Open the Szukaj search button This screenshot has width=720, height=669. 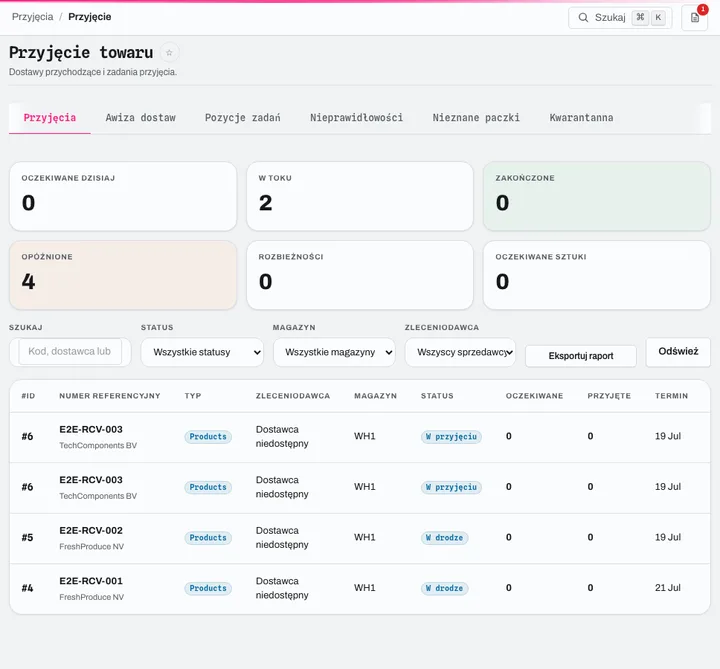[620, 17]
